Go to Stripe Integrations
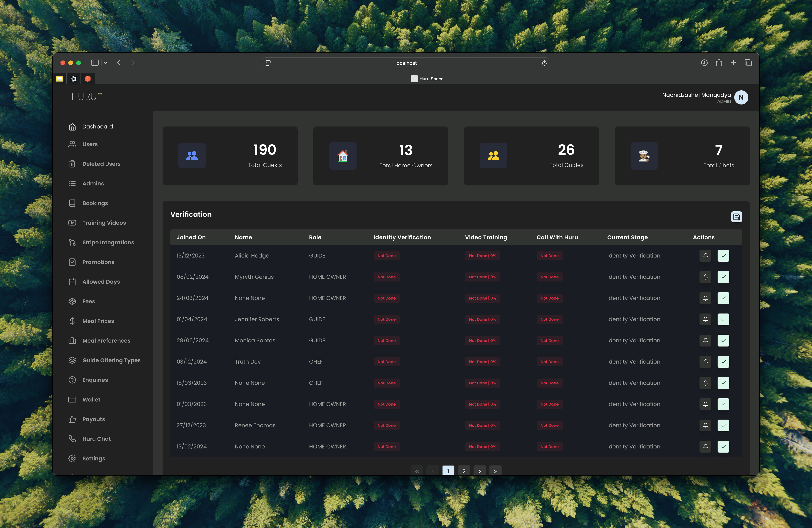This screenshot has height=528, width=812. click(x=108, y=242)
